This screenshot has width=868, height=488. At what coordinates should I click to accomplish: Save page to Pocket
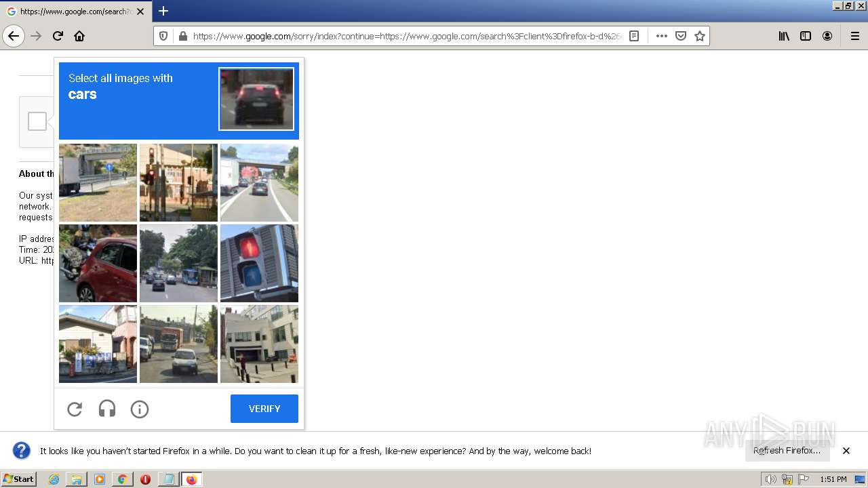coord(681,36)
